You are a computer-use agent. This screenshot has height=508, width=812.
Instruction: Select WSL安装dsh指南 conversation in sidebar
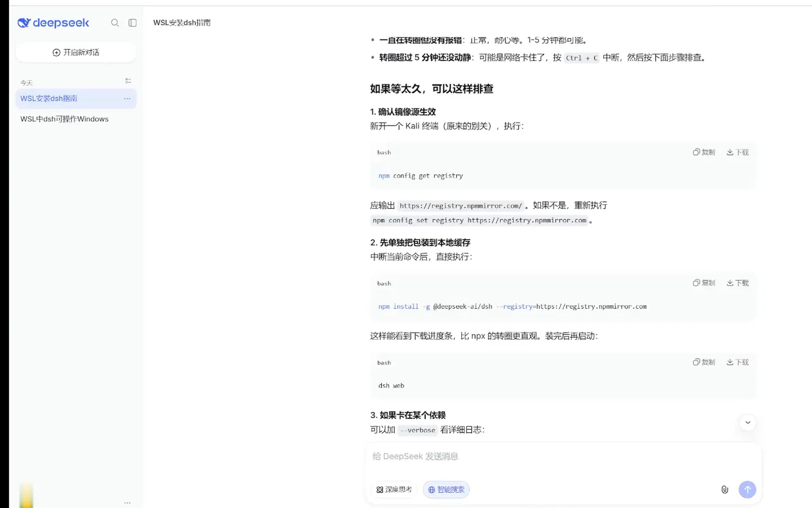click(x=76, y=99)
